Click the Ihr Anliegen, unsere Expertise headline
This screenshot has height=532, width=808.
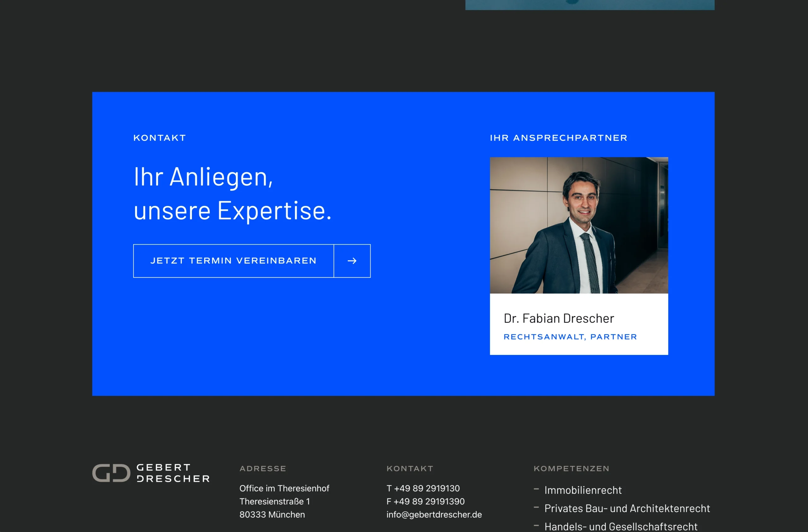[232, 194]
